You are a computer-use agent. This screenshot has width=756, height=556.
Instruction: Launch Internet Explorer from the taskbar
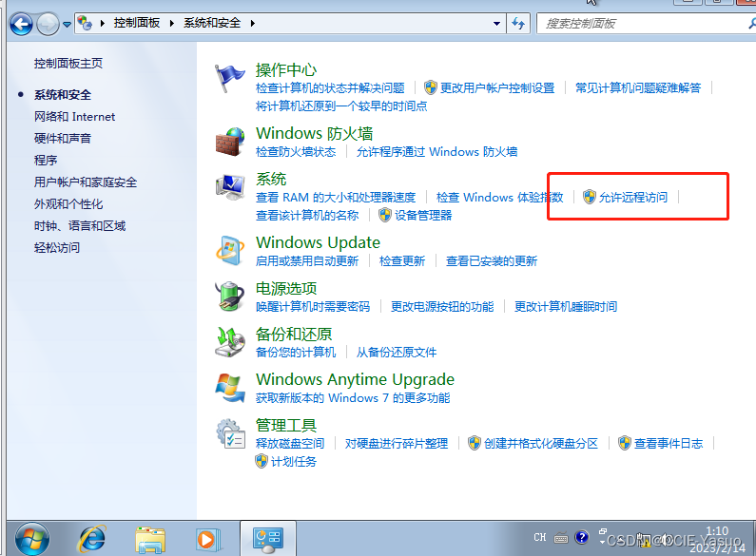point(91,539)
